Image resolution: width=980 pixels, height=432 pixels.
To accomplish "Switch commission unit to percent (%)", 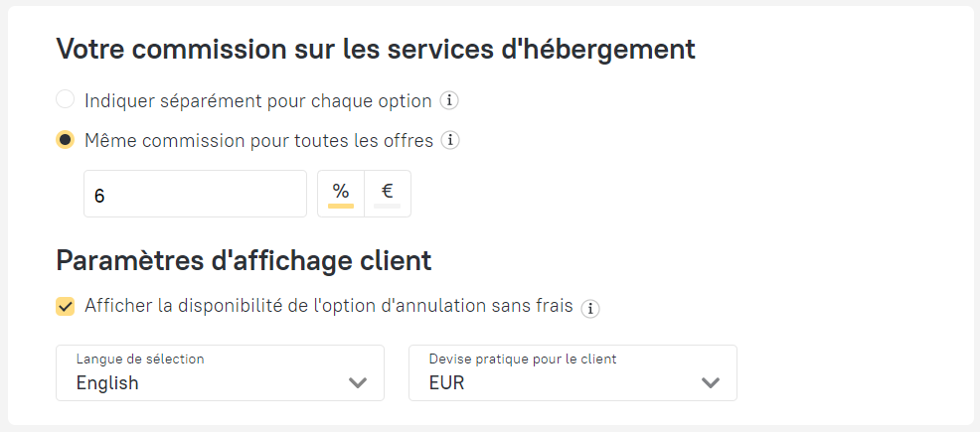I will click(x=341, y=193).
